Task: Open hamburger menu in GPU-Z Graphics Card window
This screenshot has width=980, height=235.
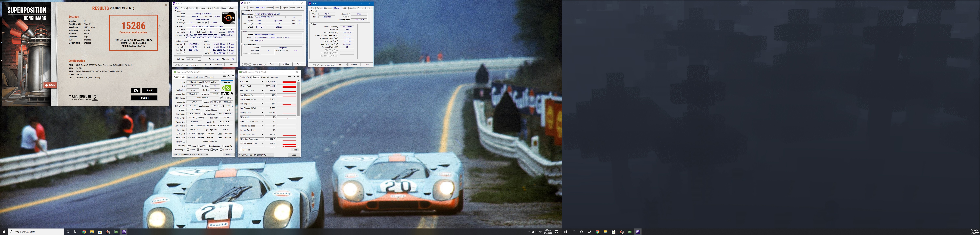Action: pos(232,76)
